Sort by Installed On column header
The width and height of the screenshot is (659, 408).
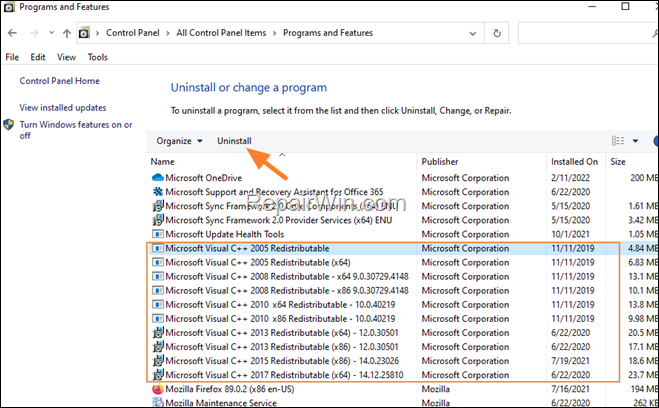(574, 162)
